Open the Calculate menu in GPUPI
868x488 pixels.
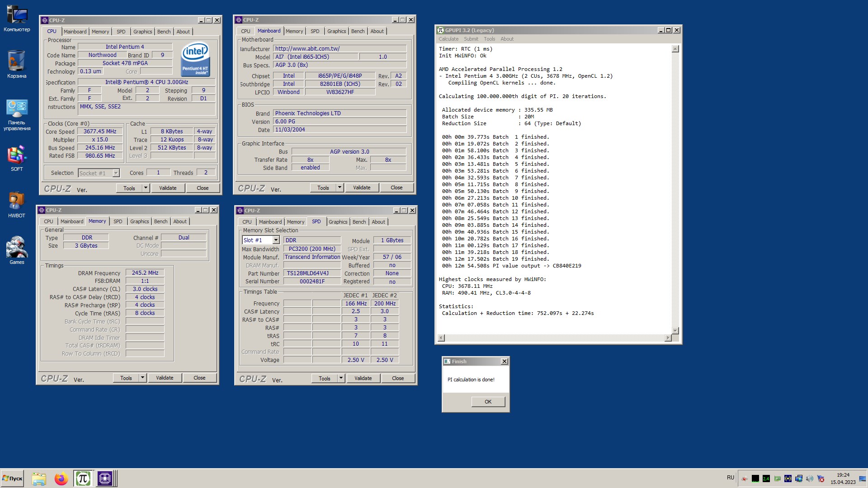pyautogui.click(x=448, y=39)
